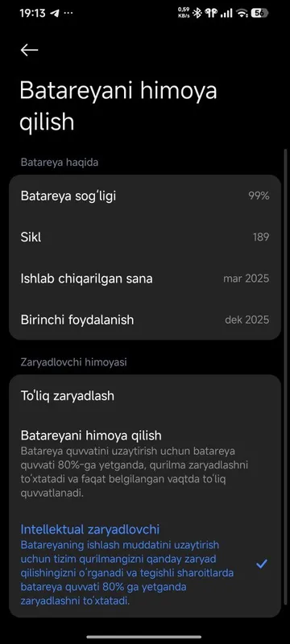Tap Birinchi foydalanish row
290x644 pixels.
coord(145,320)
